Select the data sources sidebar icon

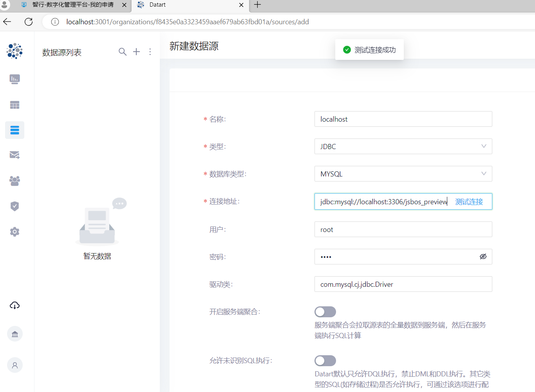[14, 130]
